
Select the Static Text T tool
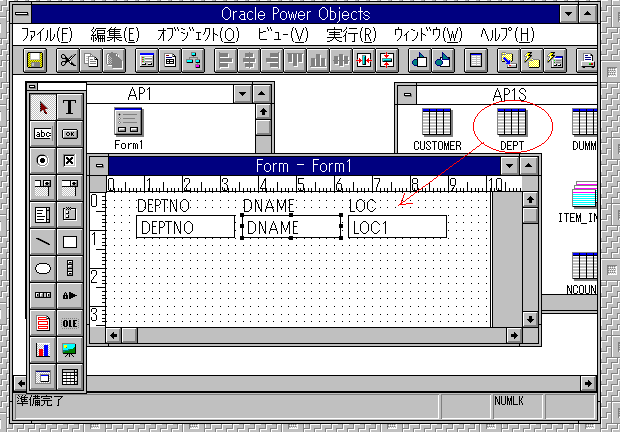(x=70, y=107)
